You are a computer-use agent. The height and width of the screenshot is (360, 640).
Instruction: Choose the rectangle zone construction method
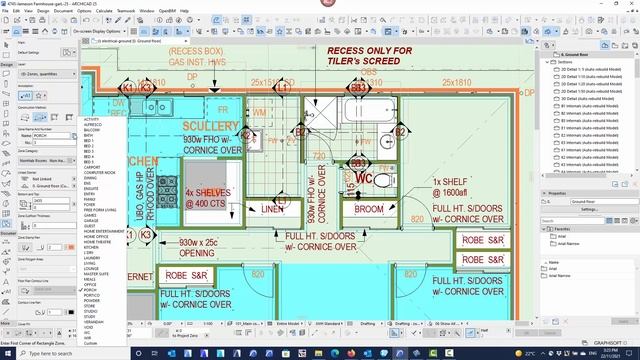pyautogui.click(x=40, y=118)
